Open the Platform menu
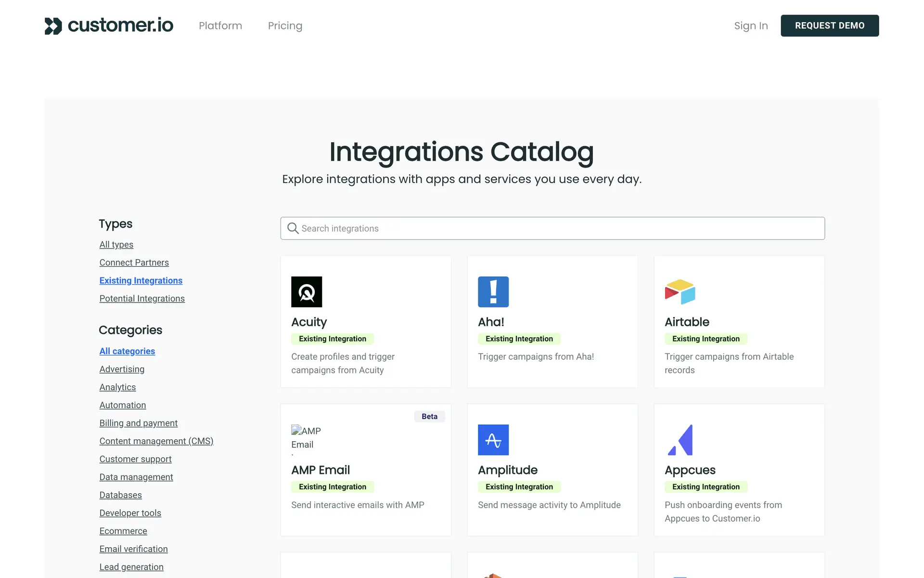Image resolution: width=924 pixels, height=578 pixels. (220, 26)
